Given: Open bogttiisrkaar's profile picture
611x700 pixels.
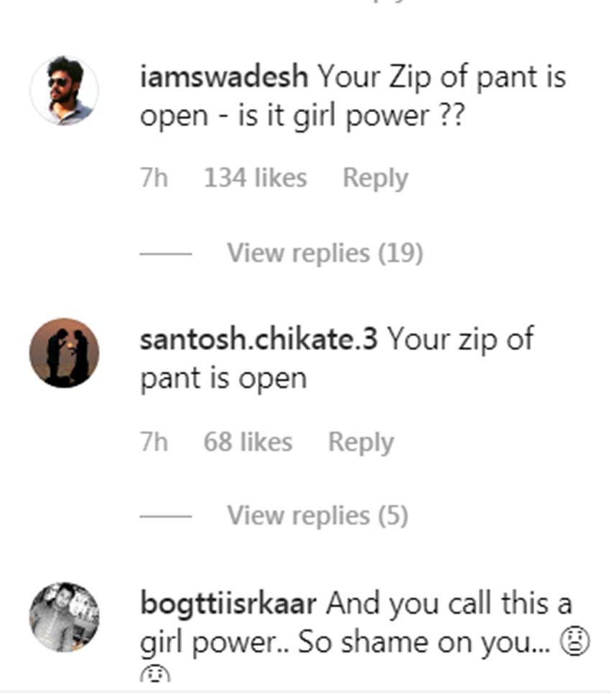Looking at the screenshot, I should click(64, 617).
